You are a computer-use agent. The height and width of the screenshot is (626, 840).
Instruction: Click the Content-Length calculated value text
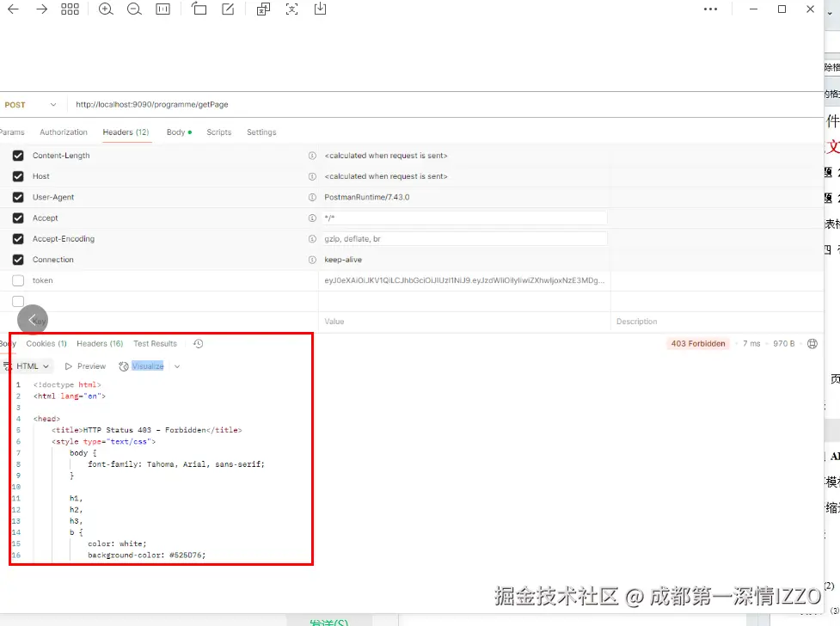[386, 156]
